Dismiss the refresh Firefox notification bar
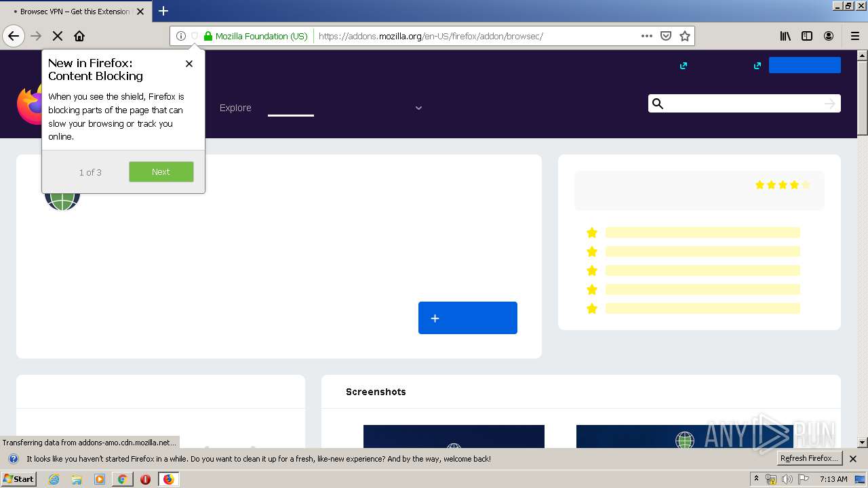Viewport: 868px width, 488px height. click(x=853, y=459)
